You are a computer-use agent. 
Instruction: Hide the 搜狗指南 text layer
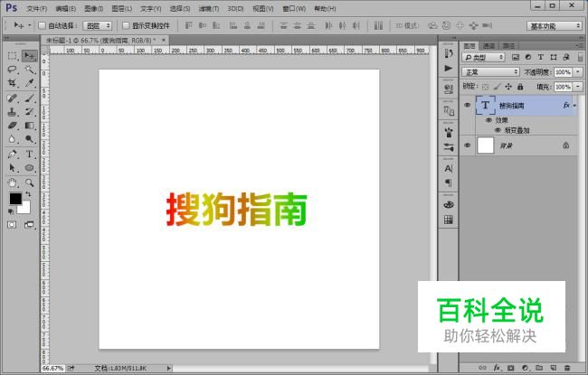[468, 105]
